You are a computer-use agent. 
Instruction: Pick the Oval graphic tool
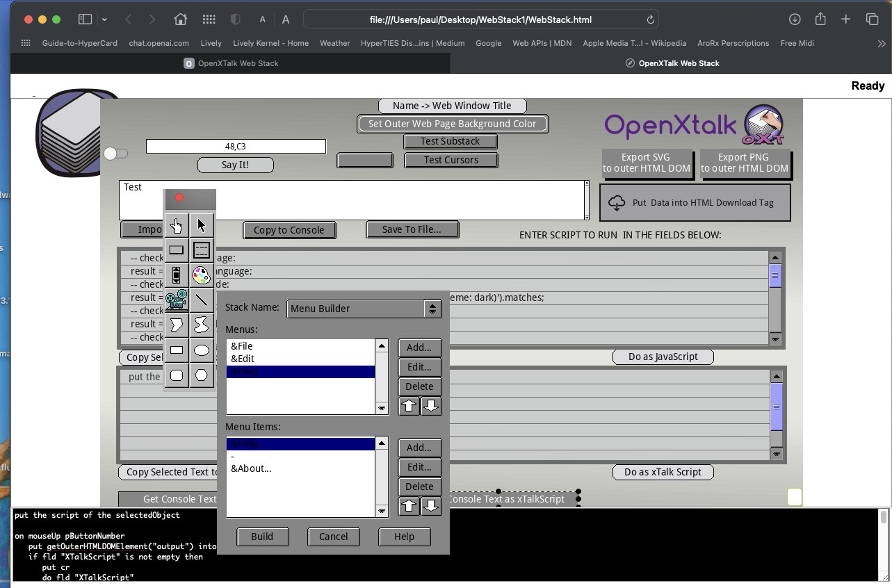[202, 350]
